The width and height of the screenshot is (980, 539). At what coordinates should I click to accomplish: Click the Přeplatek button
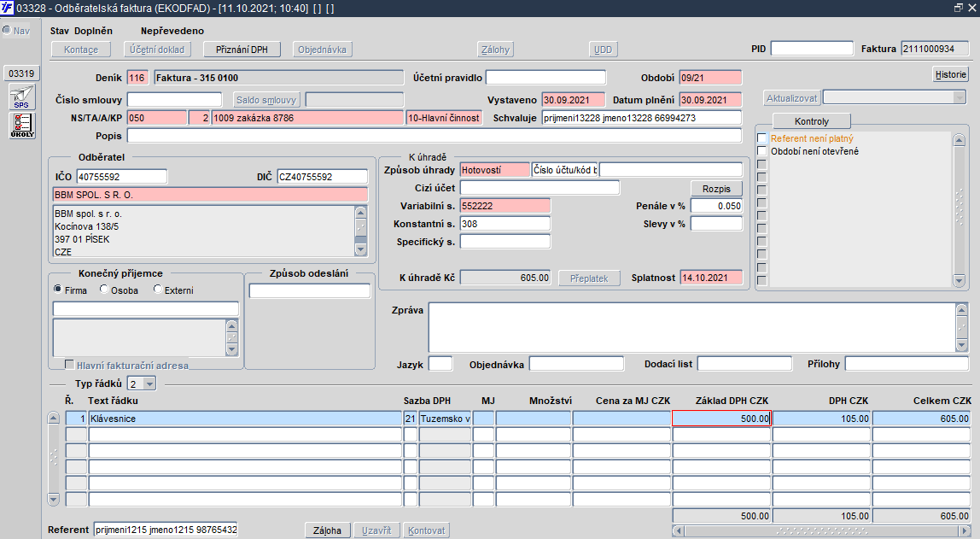(589, 278)
